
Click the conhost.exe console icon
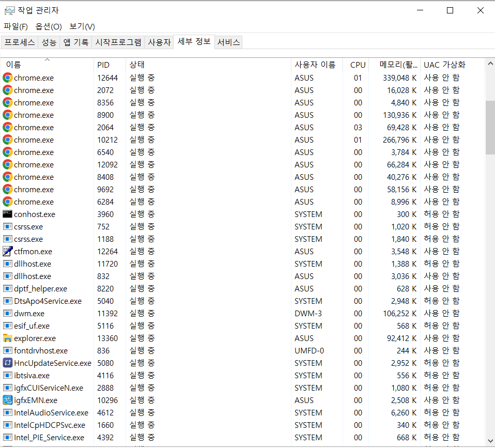8,214
